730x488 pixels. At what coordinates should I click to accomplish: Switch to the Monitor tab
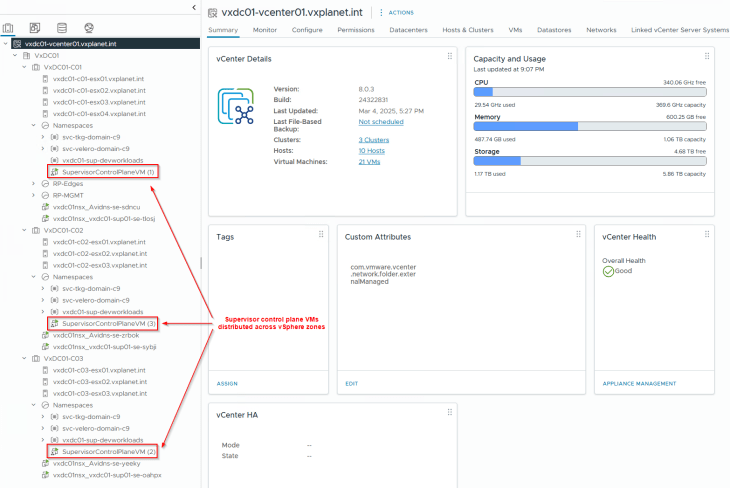(265, 30)
